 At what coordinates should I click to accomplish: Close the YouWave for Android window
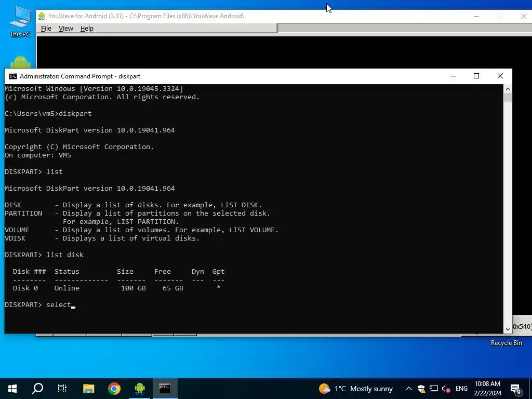(524, 16)
